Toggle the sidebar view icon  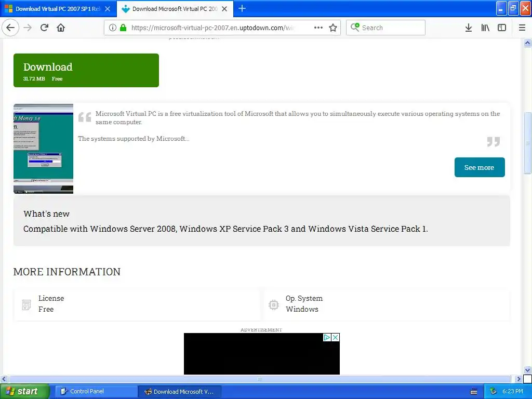[x=502, y=28]
